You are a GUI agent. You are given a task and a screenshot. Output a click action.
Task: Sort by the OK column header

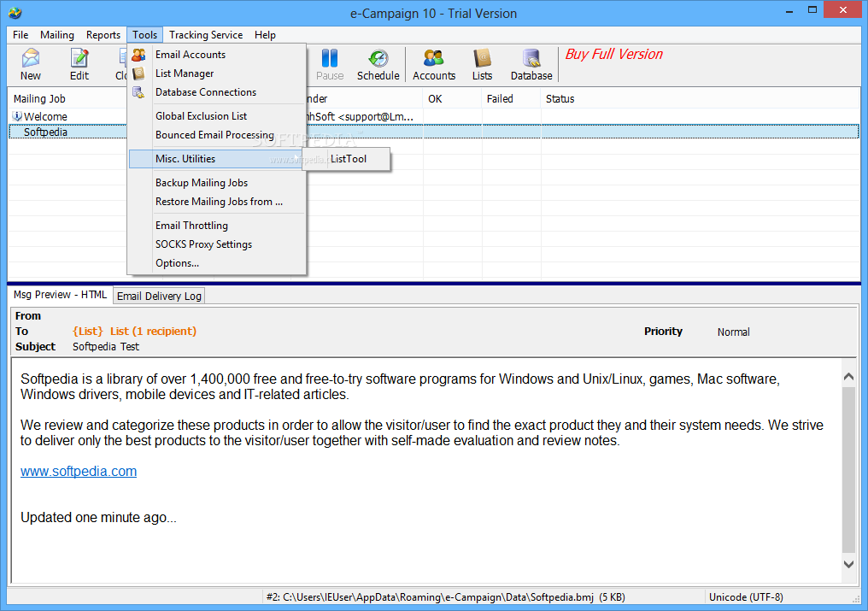[452, 98]
